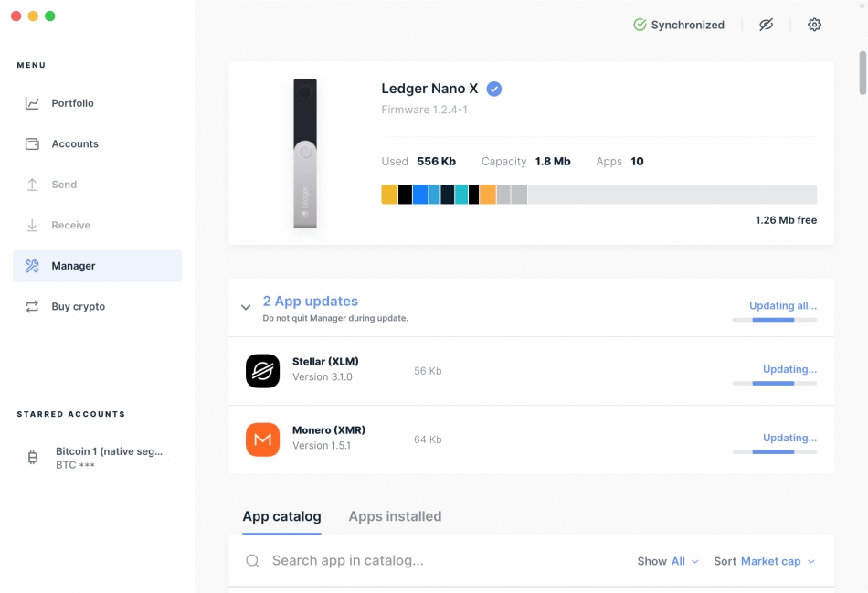Click the MENU heading in the sidebar

click(31, 66)
